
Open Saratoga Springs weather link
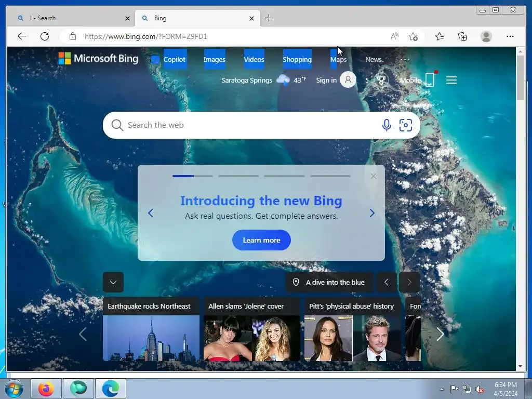(247, 81)
